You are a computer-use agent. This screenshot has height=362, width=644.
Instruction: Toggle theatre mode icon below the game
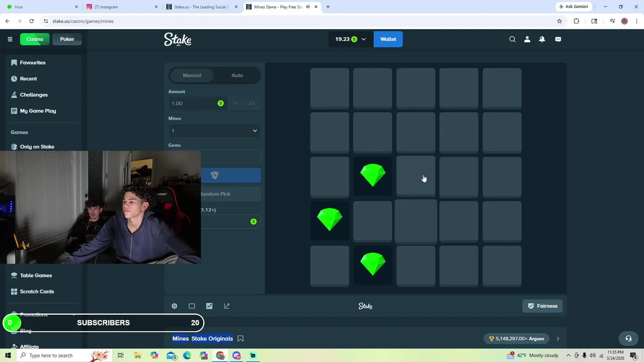tap(192, 306)
